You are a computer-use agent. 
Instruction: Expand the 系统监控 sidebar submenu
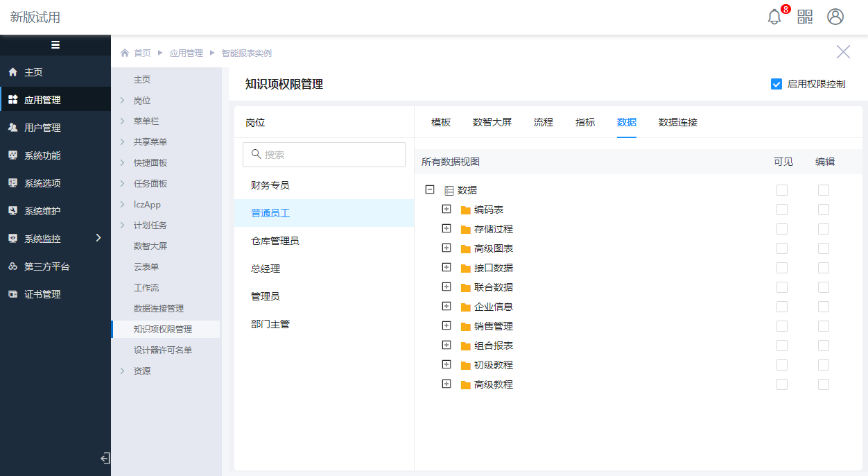click(x=98, y=238)
